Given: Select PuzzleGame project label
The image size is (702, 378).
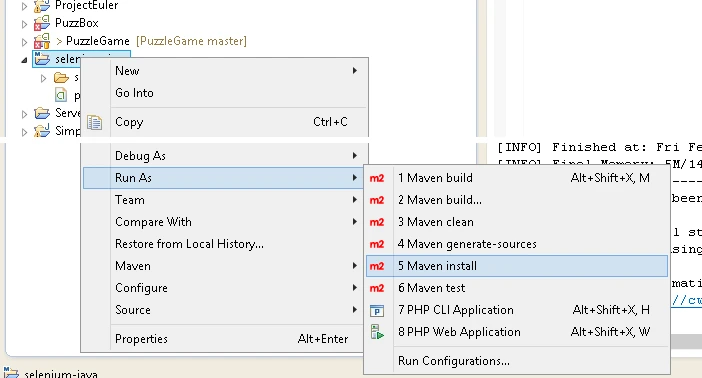Looking at the screenshot, I should 98,41.
